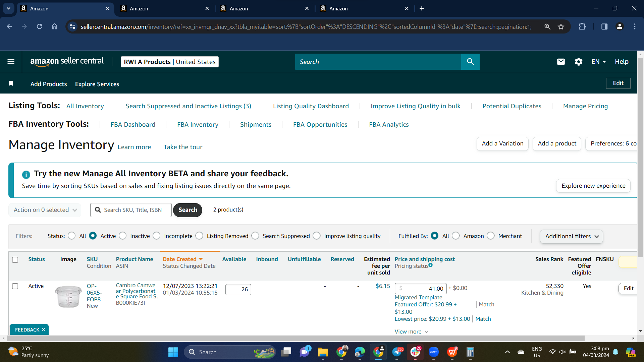Image resolution: width=644 pixels, height=362 pixels.
Task: Bookmark this page with the star icon
Action: pyautogui.click(x=561, y=26)
